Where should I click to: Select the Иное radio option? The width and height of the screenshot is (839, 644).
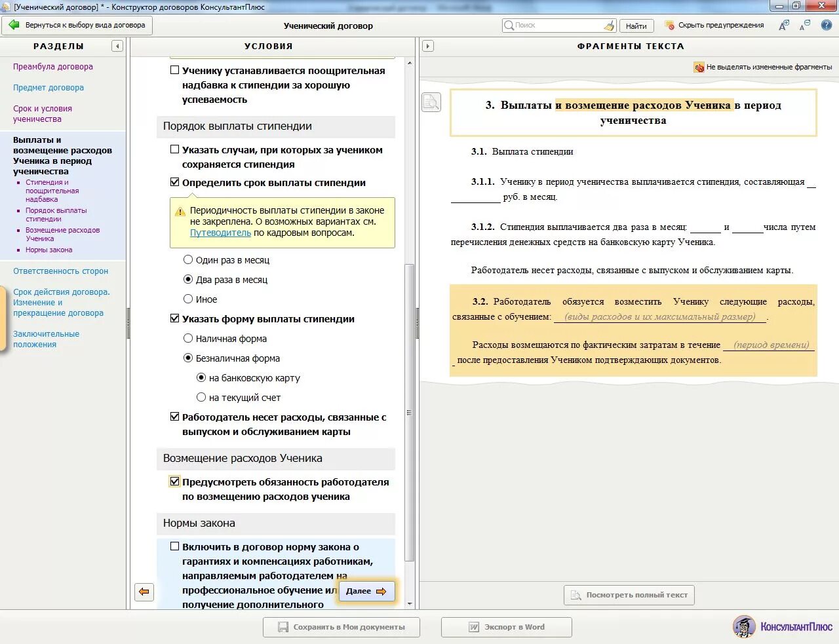(x=188, y=299)
